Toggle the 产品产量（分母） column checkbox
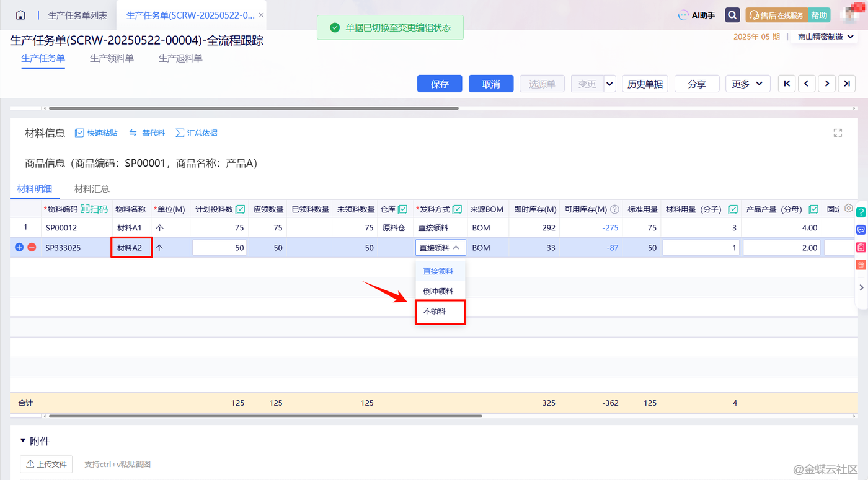 tap(813, 209)
